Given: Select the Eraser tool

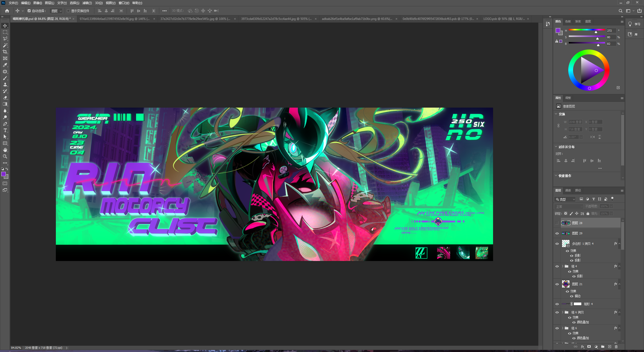Looking at the screenshot, I should (5, 98).
